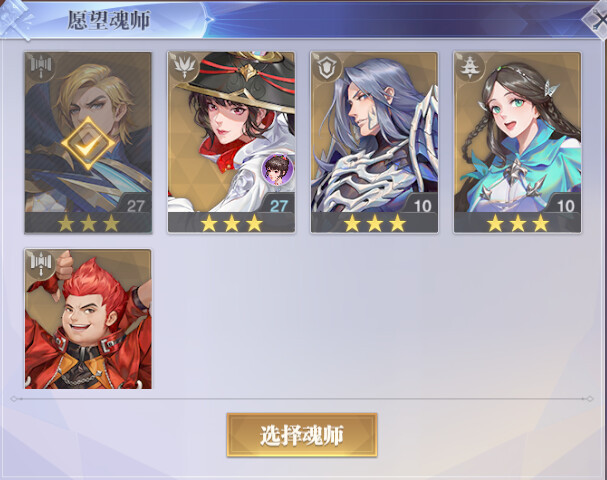The width and height of the screenshot is (607, 480).
Task: Select the blonde-haired soul master card
Action: (x=88, y=143)
